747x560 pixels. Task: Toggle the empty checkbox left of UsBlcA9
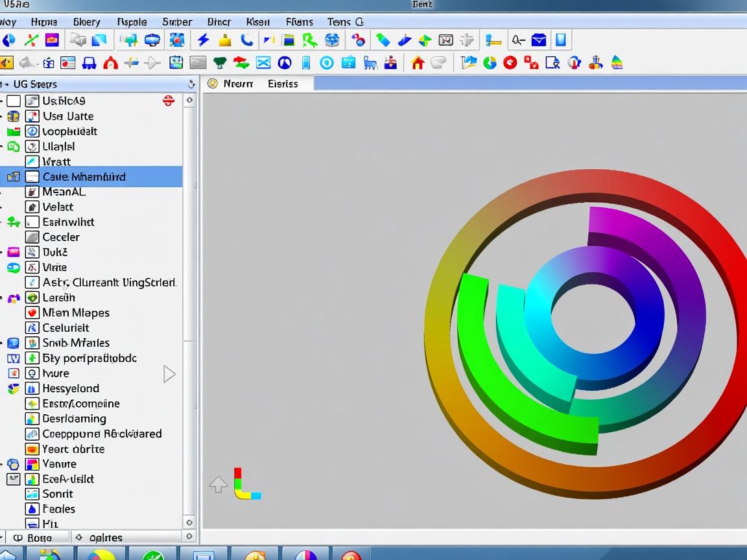point(14,101)
